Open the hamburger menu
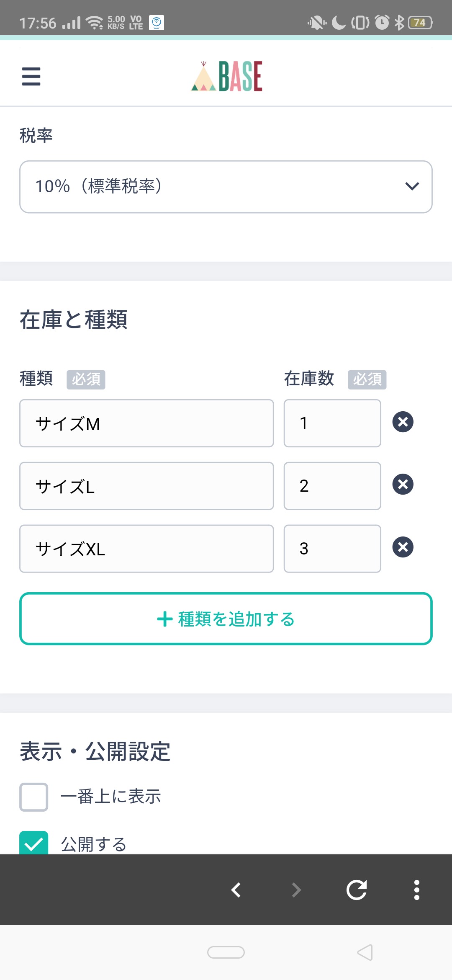The width and height of the screenshot is (452, 980). [x=31, y=76]
